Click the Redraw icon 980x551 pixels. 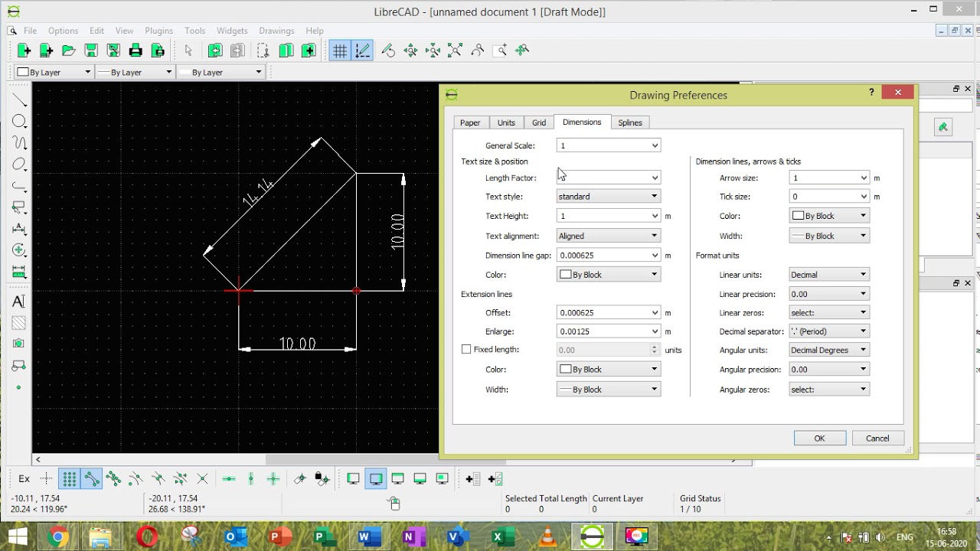click(388, 51)
